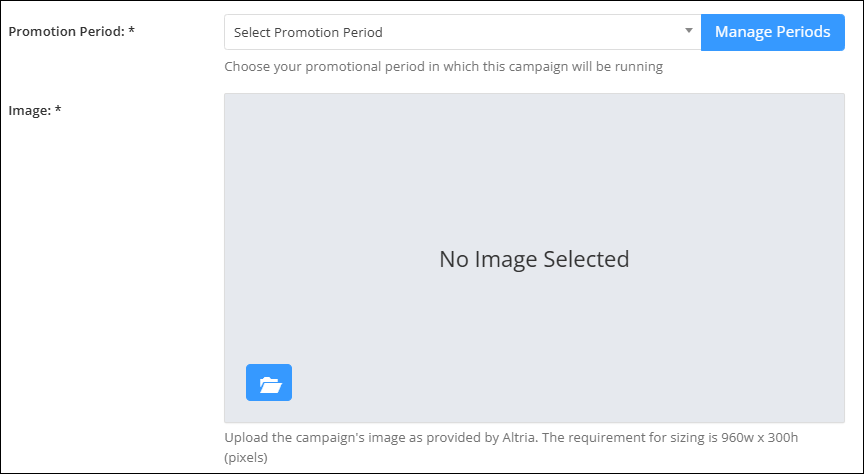Click the asterisk beside Image label

point(58,110)
